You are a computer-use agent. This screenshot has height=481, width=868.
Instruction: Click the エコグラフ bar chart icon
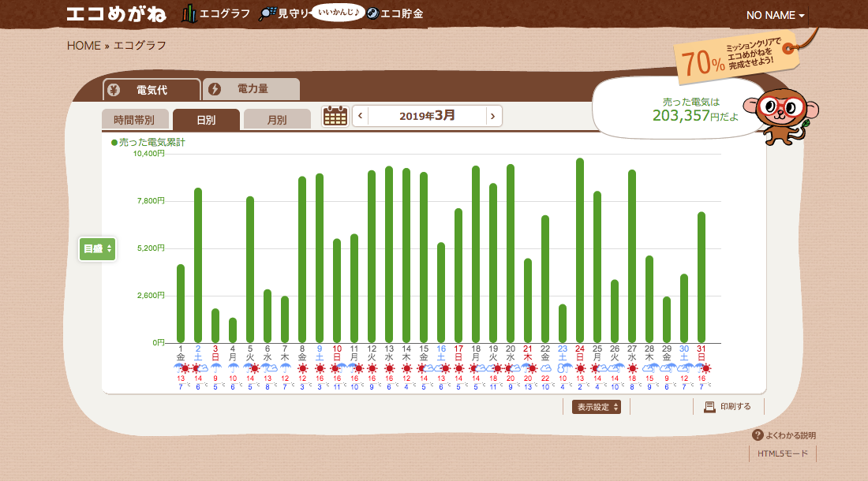pyautogui.click(x=189, y=13)
